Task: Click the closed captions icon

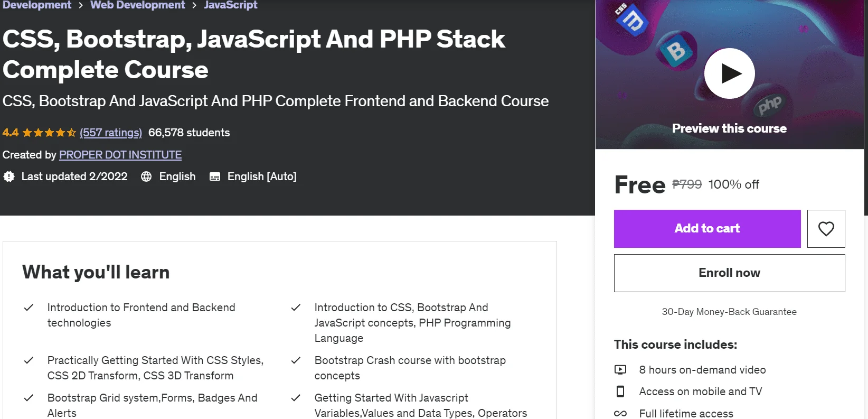Action: (x=215, y=176)
